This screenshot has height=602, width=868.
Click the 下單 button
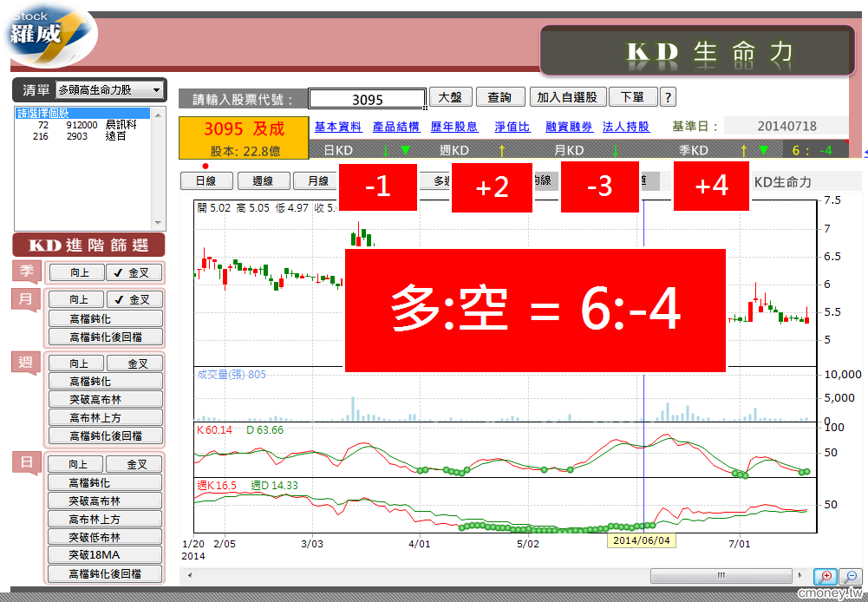pyautogui.click(x=633, y=97)
